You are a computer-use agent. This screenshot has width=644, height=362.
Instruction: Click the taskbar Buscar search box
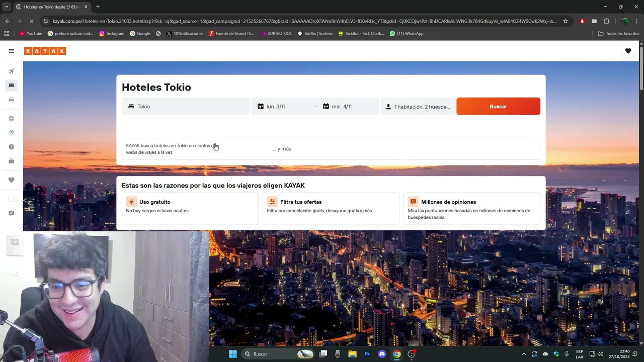click(x=278, y=354)
